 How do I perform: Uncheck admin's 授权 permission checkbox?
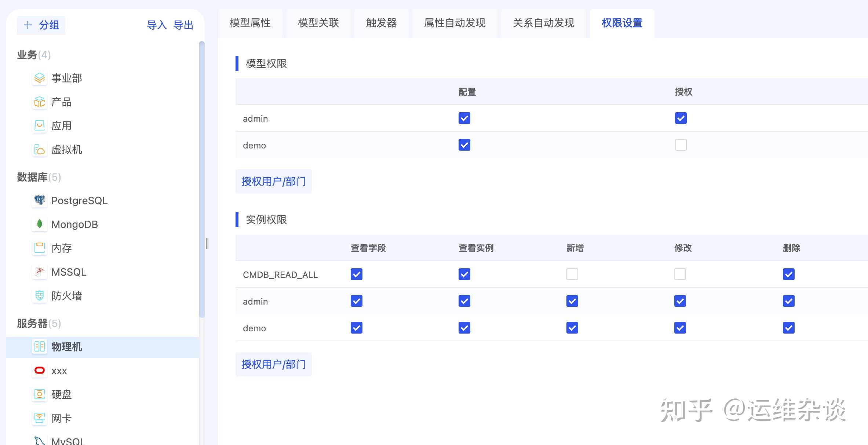[681, 118]
